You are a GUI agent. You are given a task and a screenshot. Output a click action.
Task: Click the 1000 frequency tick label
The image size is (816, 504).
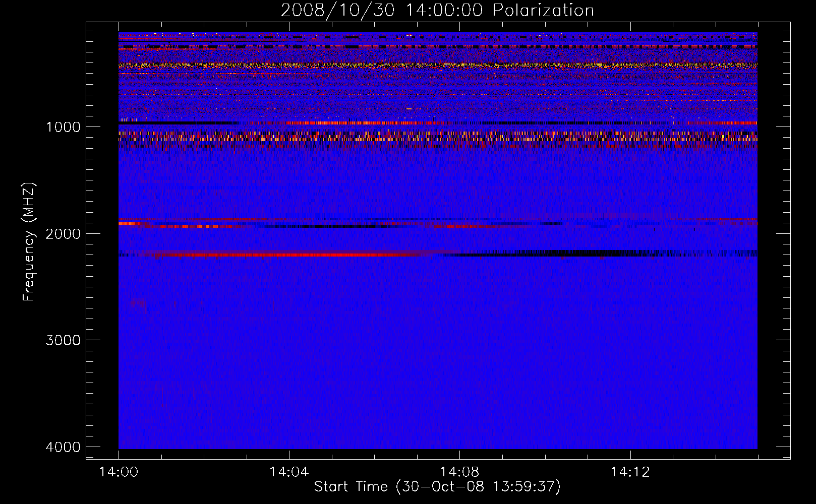pyautogui.click(x=63, y=127)
